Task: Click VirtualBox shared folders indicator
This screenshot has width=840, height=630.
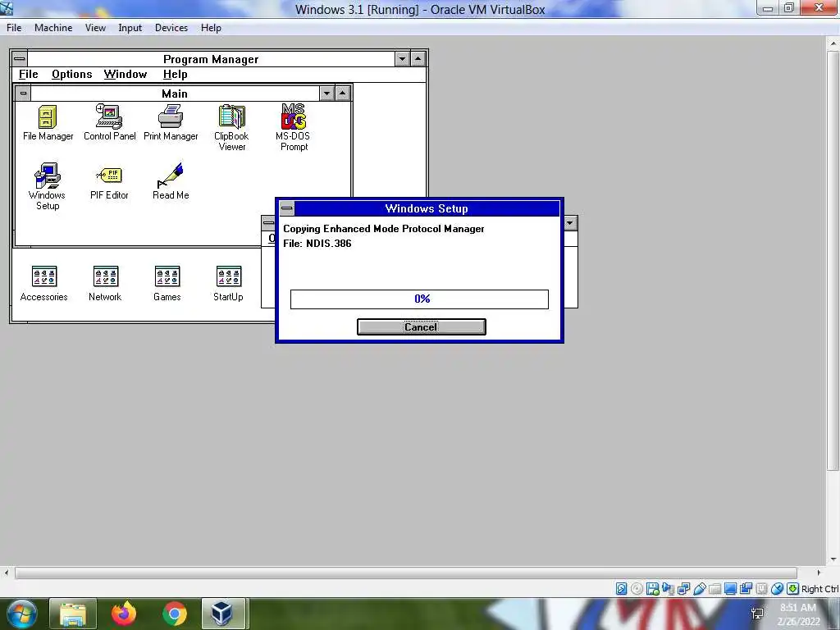Action: pyautogui.click(x=714, y=589)
